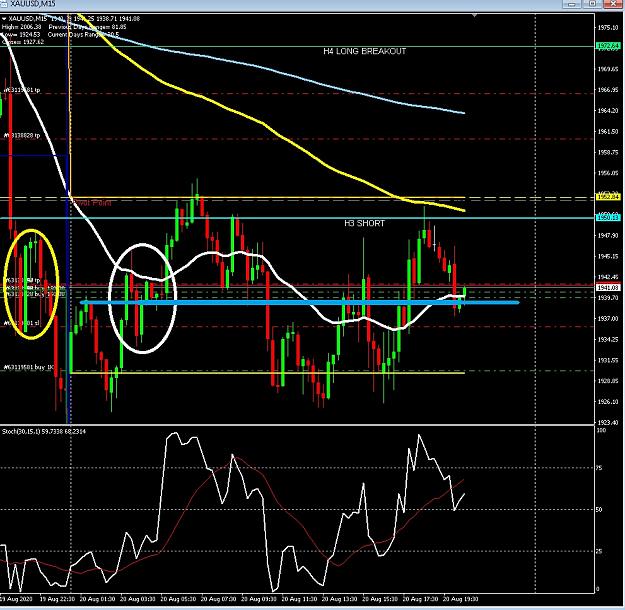Click the 20 Aug 17:30 time label

[420, 599]
